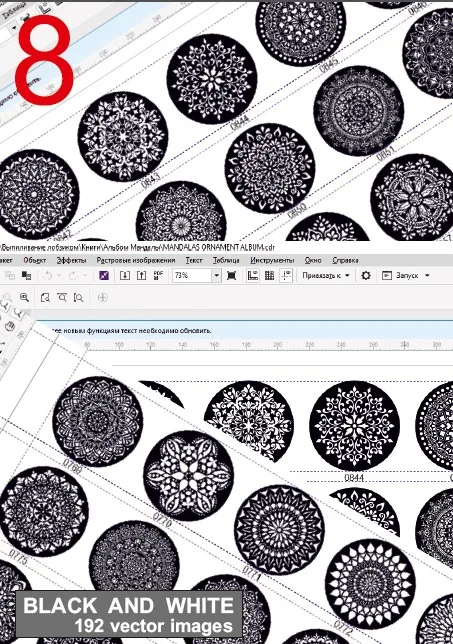
Task: Click the 0771 label text
Action: (252, 573)
